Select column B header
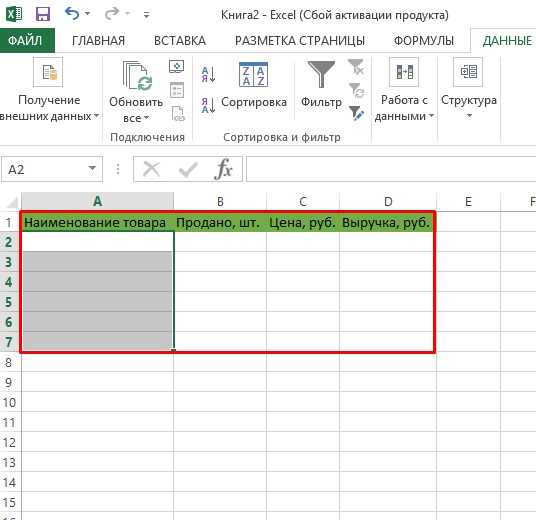Image resolution: width=536 pixels, height=520 pixels. point(220,201)
